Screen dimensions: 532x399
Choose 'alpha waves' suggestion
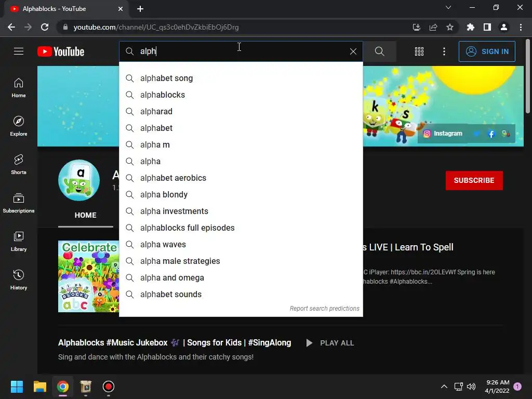pos(241,244)
